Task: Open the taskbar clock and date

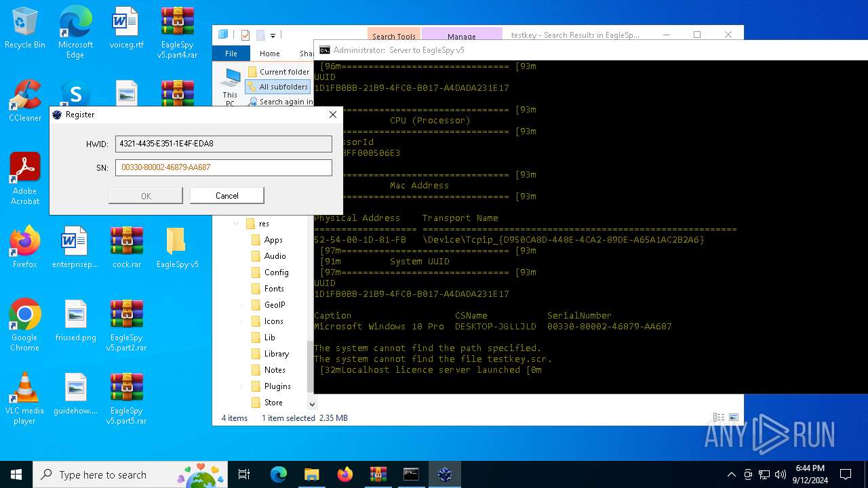Action: pyautogui.click(x=810, y=474)
